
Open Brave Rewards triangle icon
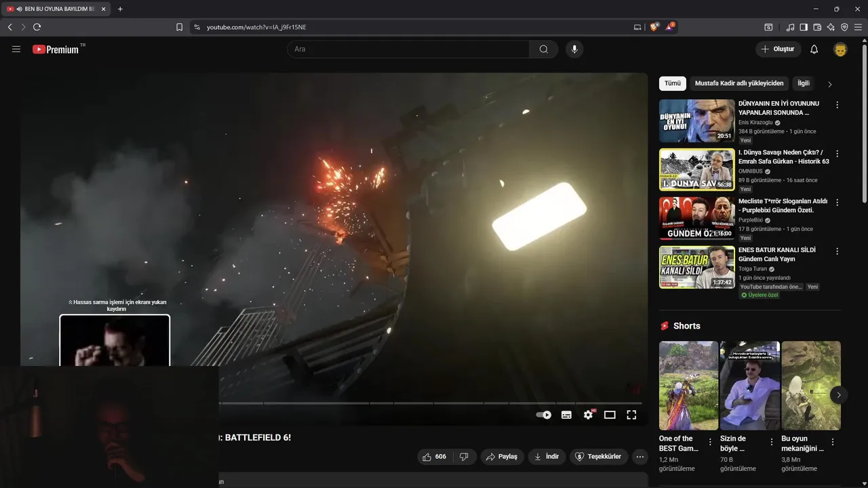pyautogui.click(x=670, y=26)
